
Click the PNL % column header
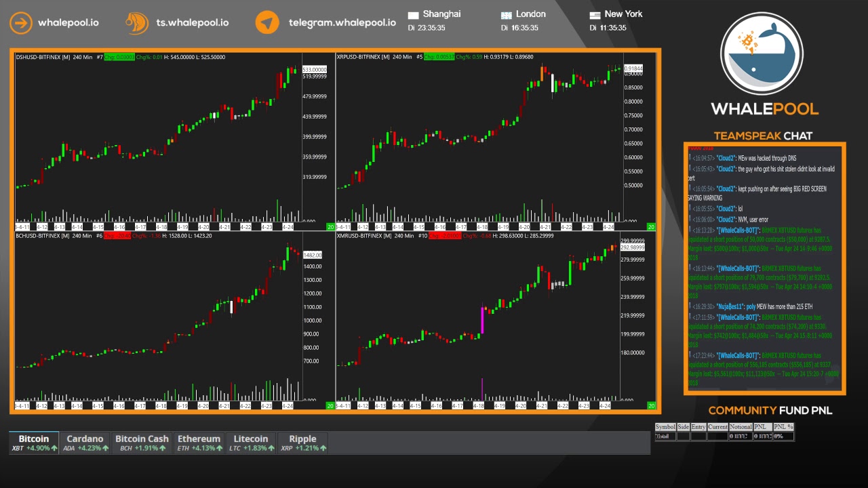click(783, 427)
